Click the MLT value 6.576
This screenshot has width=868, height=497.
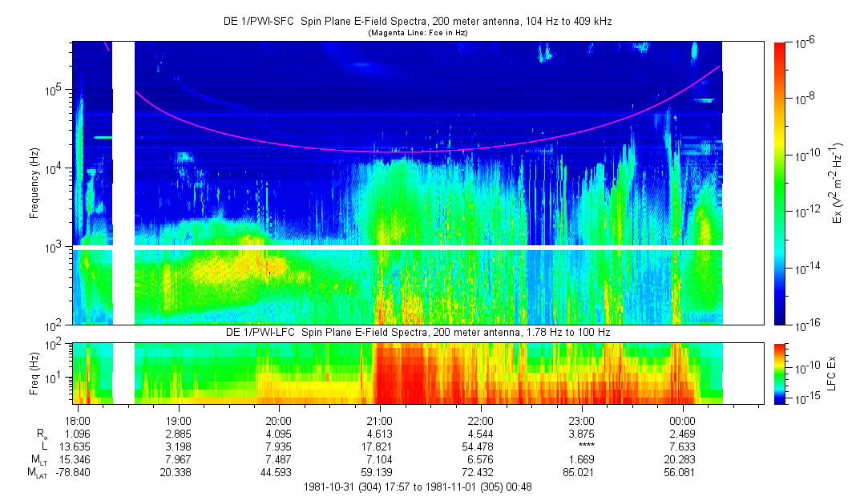coord(481,459)
